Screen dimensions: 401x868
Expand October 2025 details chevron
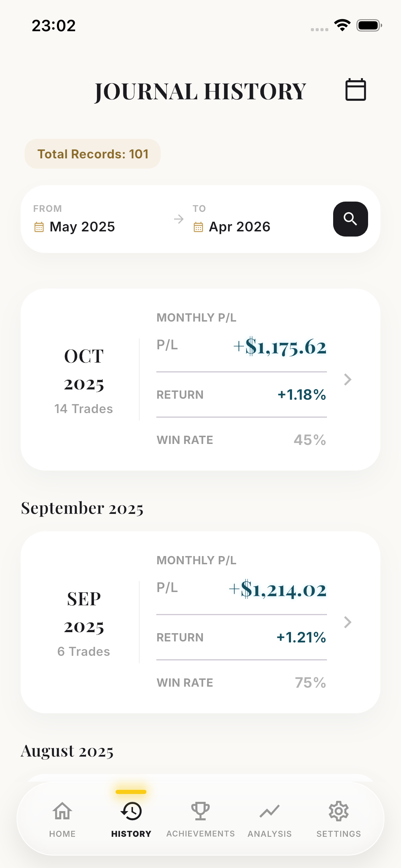348,379
